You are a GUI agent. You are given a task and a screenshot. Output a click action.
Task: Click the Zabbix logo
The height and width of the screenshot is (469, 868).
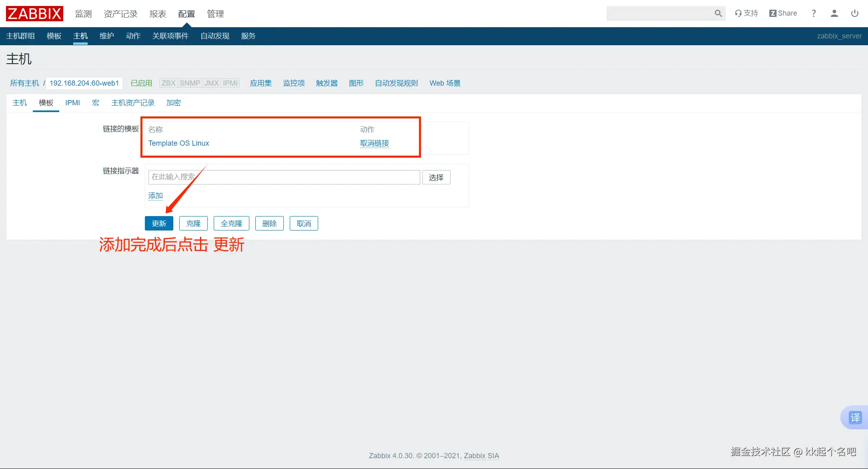coord(34,14)
